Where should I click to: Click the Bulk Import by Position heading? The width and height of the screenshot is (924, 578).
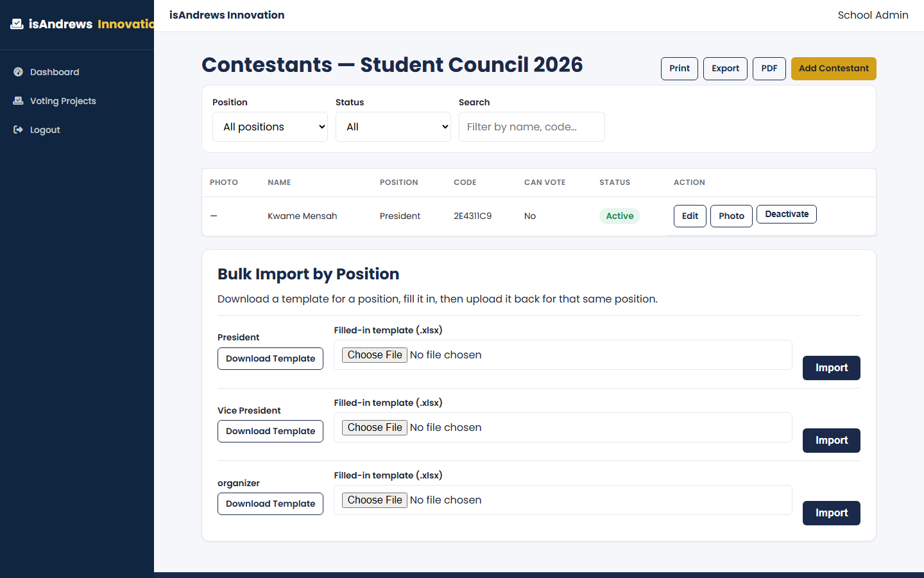click(x=309, y=274)
